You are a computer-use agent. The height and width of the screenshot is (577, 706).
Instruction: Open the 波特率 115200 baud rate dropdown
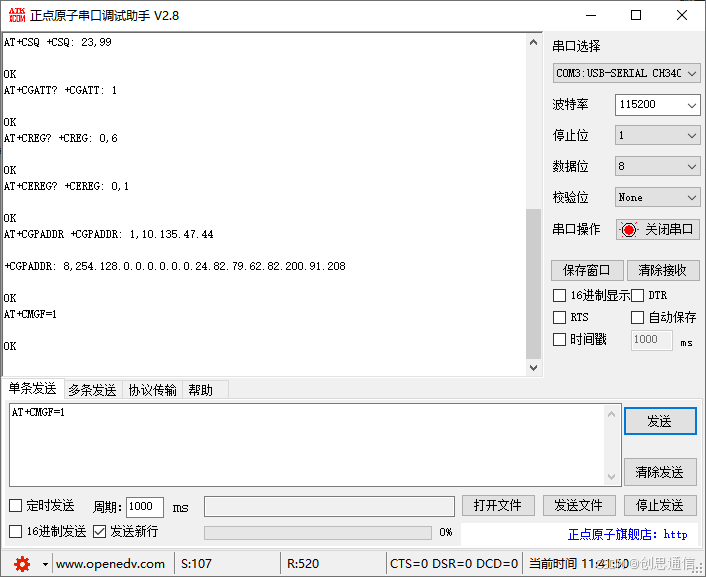[657, 104]
